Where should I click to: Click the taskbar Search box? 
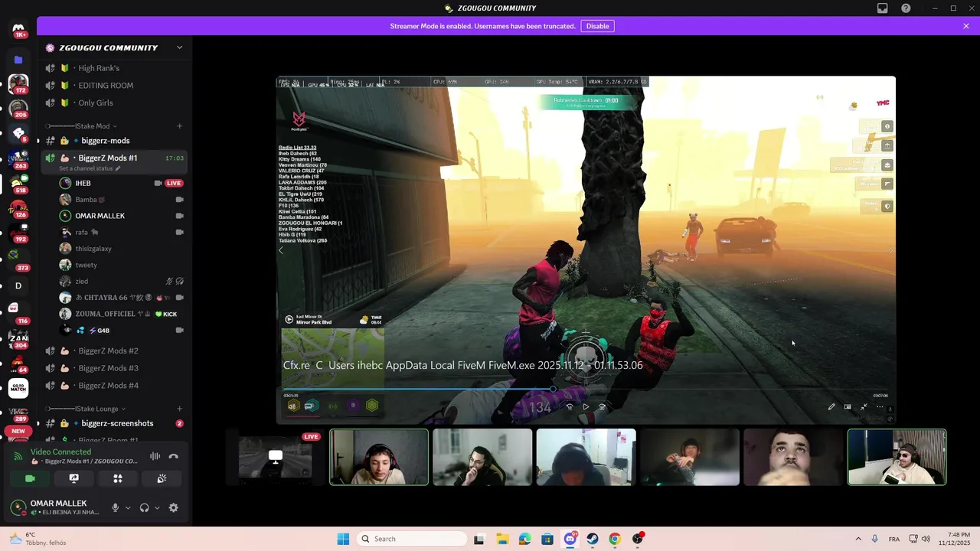pyautogui.click(x=413, y=539)
